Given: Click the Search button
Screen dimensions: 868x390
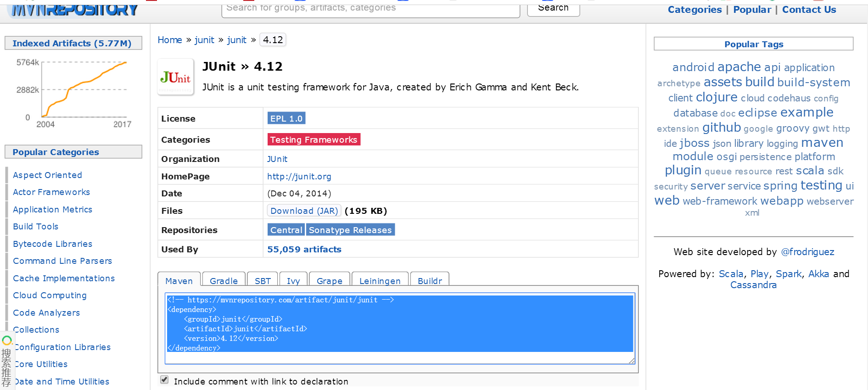Looking at the screenshot, I should 553,9.
